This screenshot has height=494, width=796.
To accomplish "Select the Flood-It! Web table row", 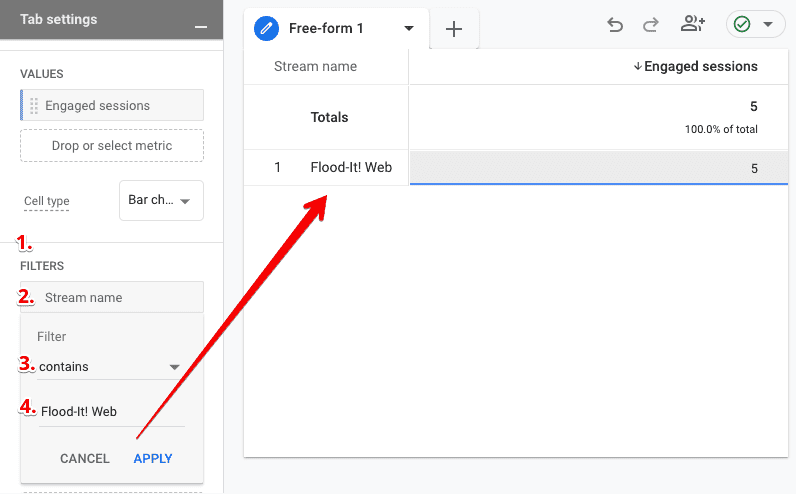I will 351,168.
